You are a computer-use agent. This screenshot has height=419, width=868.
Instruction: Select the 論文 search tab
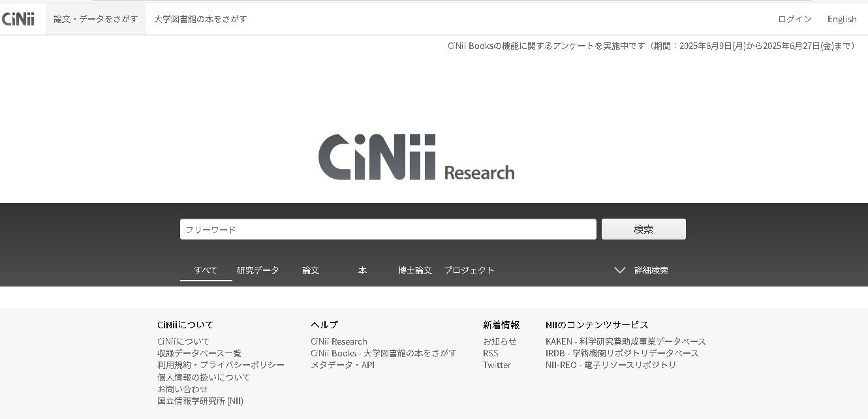311,270
